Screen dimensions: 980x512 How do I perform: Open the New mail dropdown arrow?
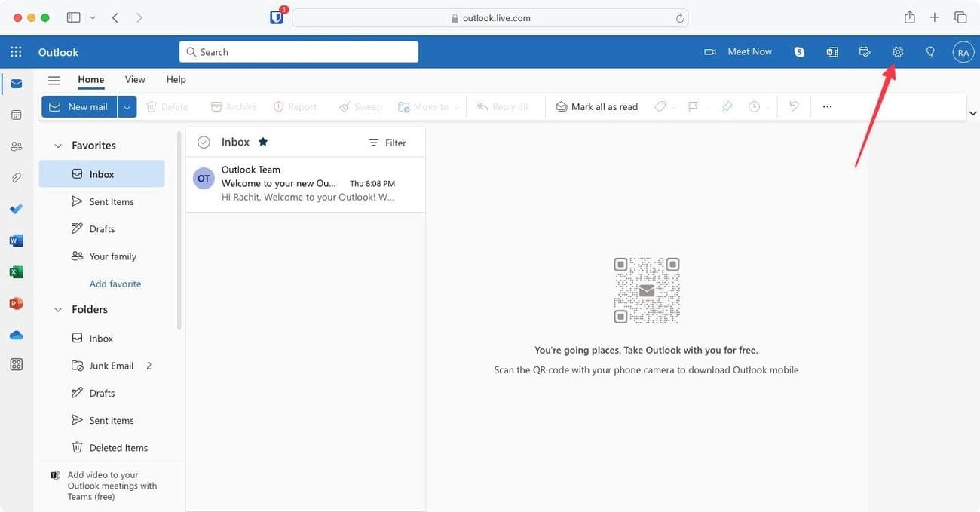pos(127,107)
